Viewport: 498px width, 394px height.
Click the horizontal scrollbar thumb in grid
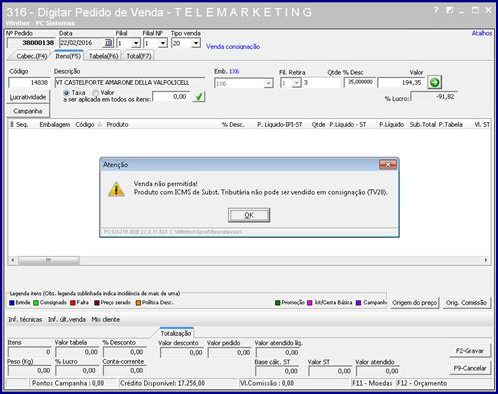pyautogui.click(x=49, y=260)
